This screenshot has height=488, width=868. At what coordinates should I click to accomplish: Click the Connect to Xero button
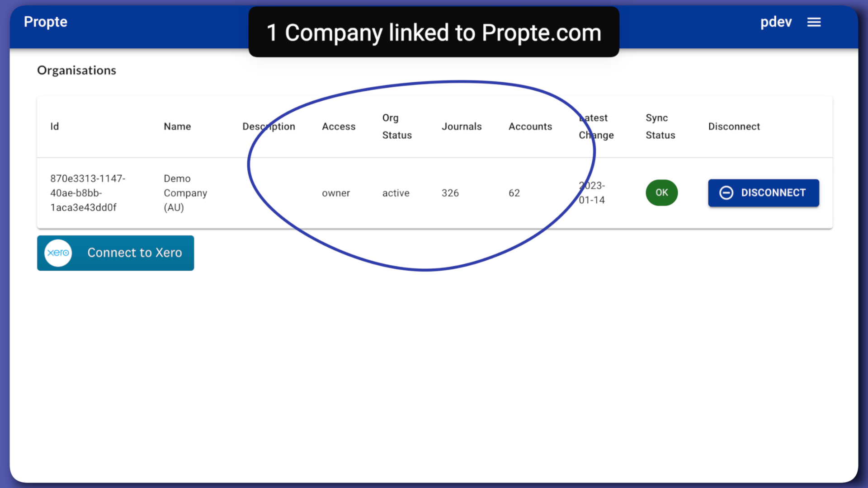point(115,252)
